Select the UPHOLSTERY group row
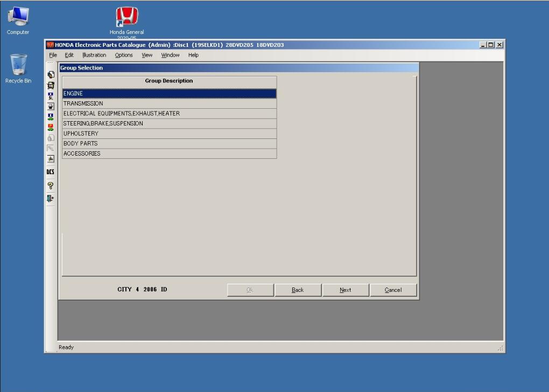Viewport: 549px width, 392px height. 170,134
